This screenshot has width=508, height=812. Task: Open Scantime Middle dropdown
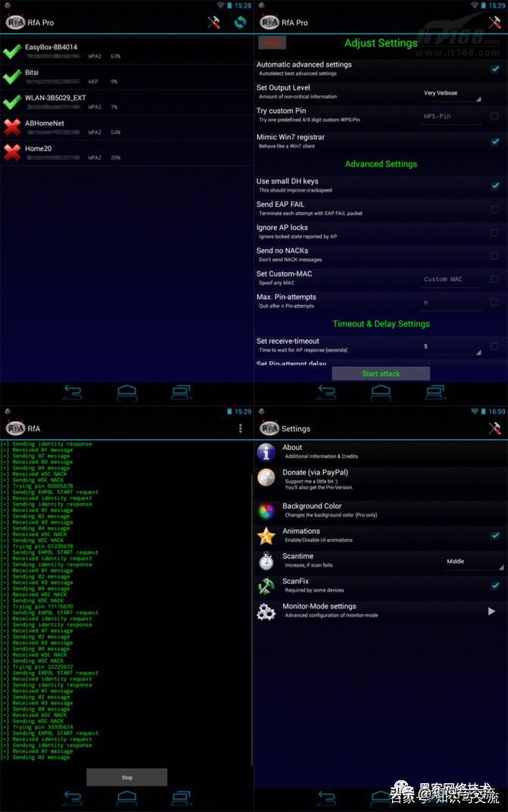click(473, 562)
